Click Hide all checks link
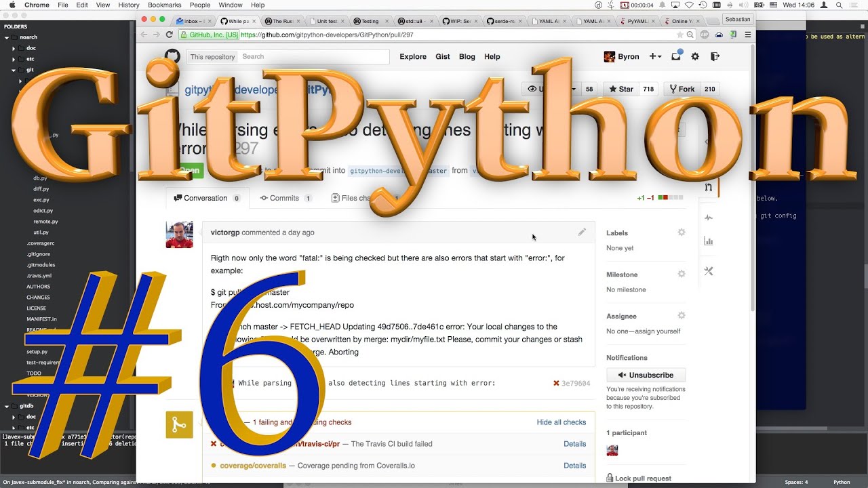This screenshot has width=868, height=488. point(561,422)
